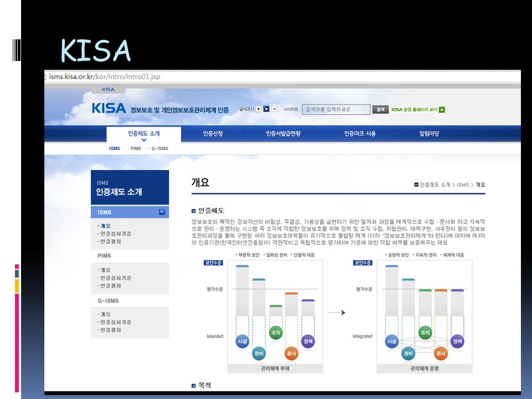Click the 정책 circle in the Integrated diagram
The image size is (532, 399).
pos(457,341)
